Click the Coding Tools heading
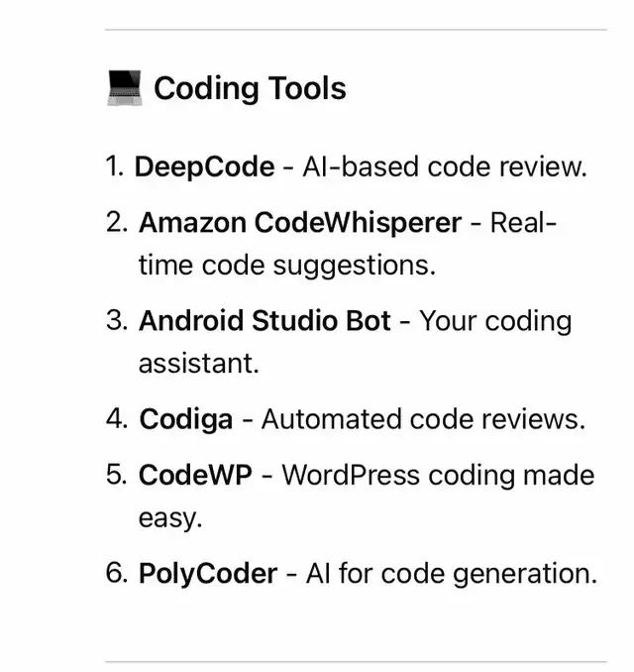 (x=250, y=88)
